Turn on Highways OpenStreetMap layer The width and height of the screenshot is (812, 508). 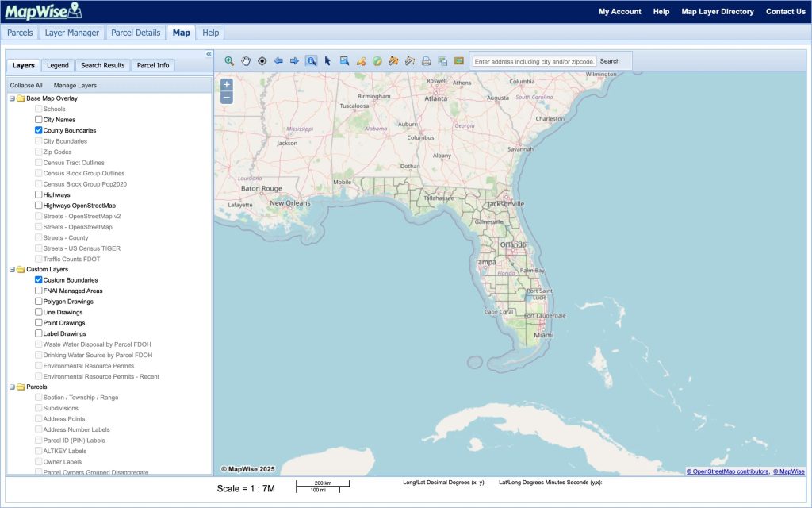38,206
